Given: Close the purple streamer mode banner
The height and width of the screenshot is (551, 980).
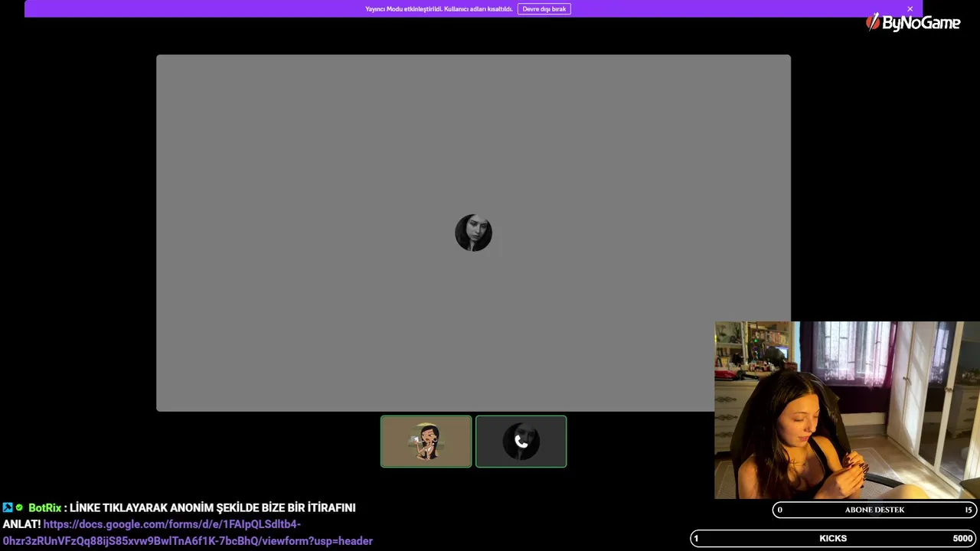Looking at the screenshot, I should click(910, 9).
